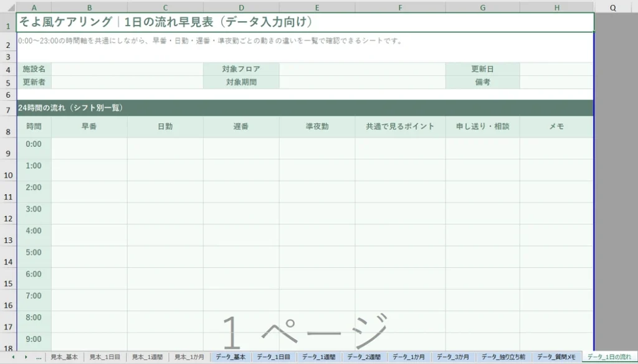This screenshot has width=638, height=364.
Task: Click the next sheet scroll arrow
Action: [26, 357]
